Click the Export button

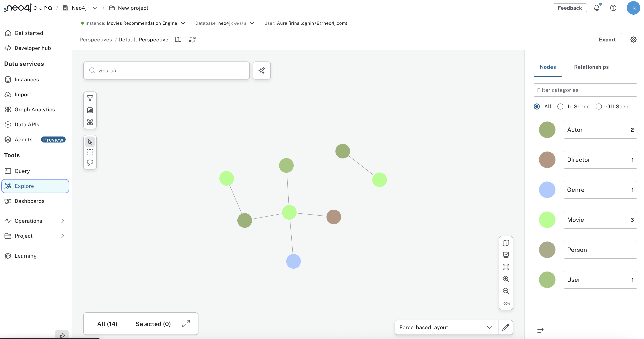[607, 40]
